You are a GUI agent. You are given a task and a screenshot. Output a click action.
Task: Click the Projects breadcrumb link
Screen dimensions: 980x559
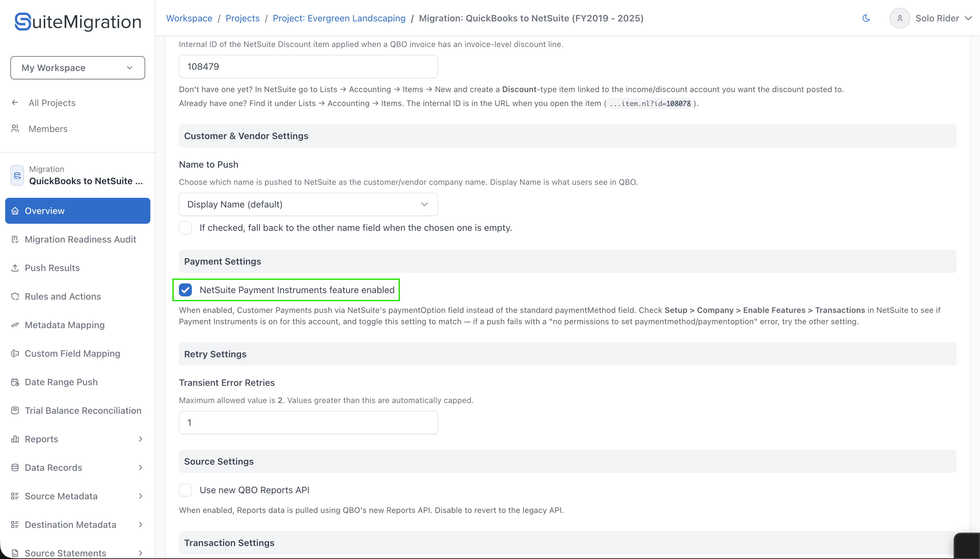242,18
